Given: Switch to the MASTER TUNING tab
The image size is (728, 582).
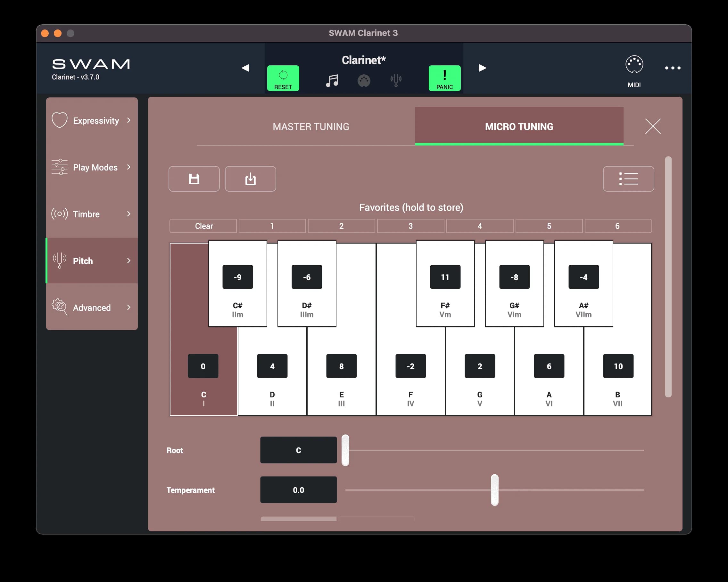Looking at the screenshot, I should 310,127.
